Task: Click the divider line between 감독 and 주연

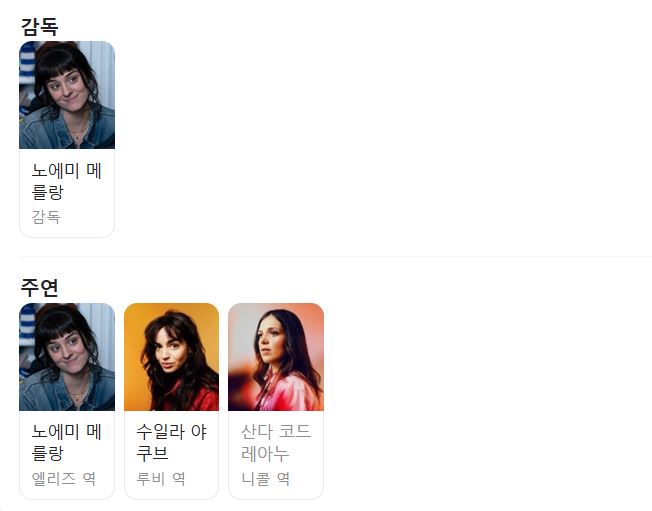Action: click(335, 257)
